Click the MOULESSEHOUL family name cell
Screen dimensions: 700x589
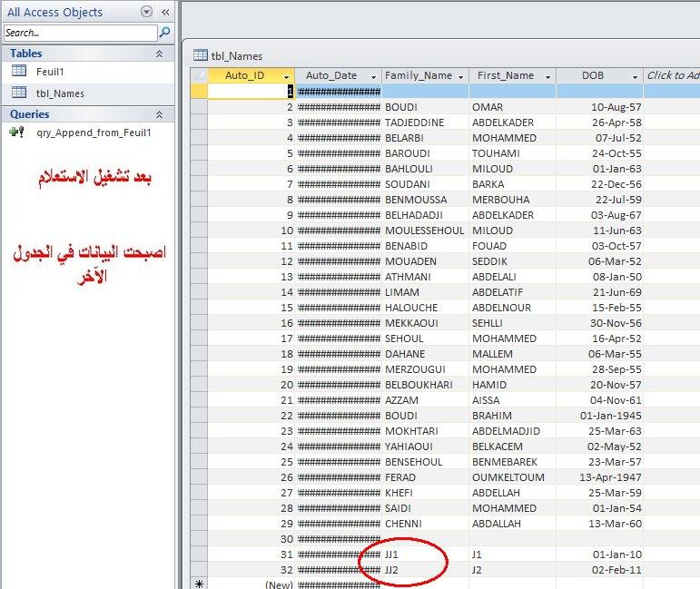point(425,231)
